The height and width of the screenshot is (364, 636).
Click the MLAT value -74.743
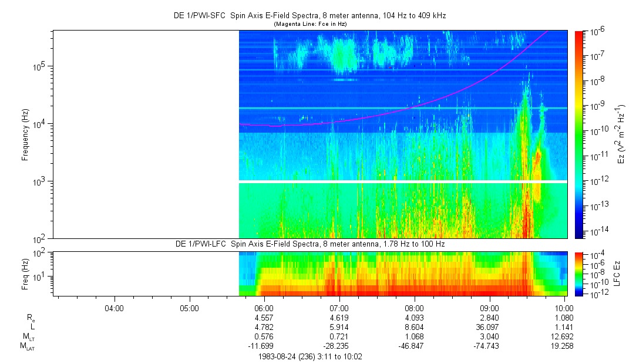pos(490,346)
